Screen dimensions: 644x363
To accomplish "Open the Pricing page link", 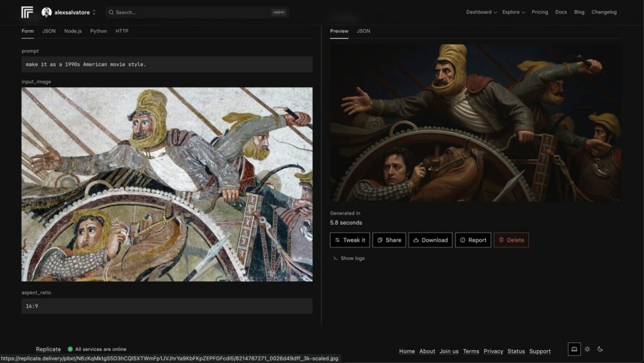I will tap(540, 12).
